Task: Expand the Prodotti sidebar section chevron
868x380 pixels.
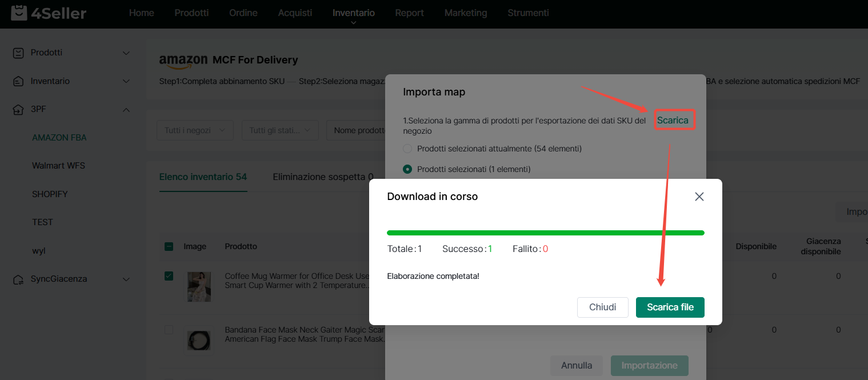Action: pos(126,53)
